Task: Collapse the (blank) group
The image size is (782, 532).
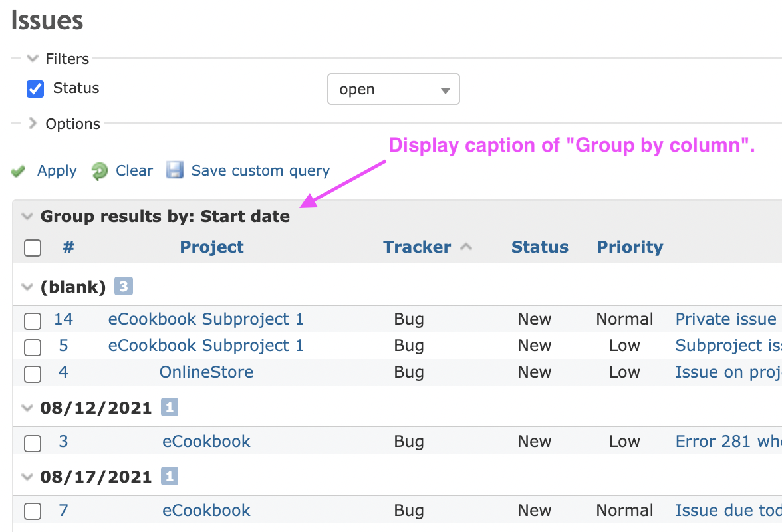Action: pos(27,287)
